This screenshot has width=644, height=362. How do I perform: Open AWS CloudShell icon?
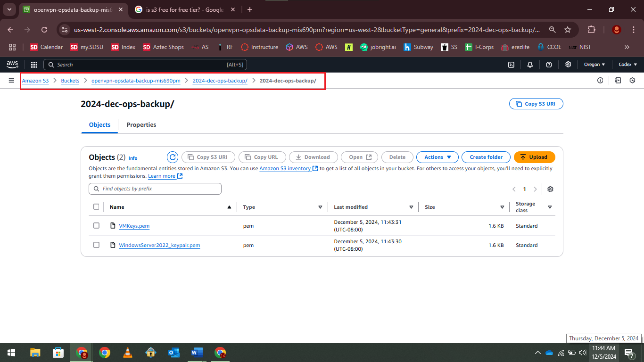coord(511,65)
